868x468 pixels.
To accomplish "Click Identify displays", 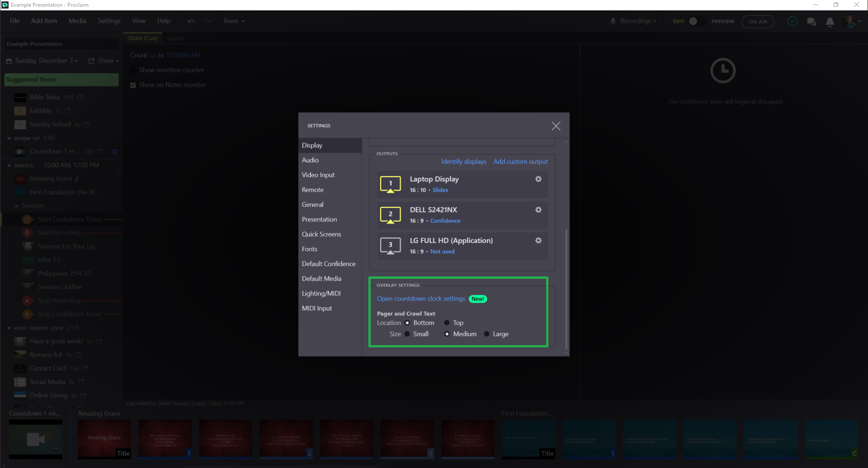I will 464,161.
